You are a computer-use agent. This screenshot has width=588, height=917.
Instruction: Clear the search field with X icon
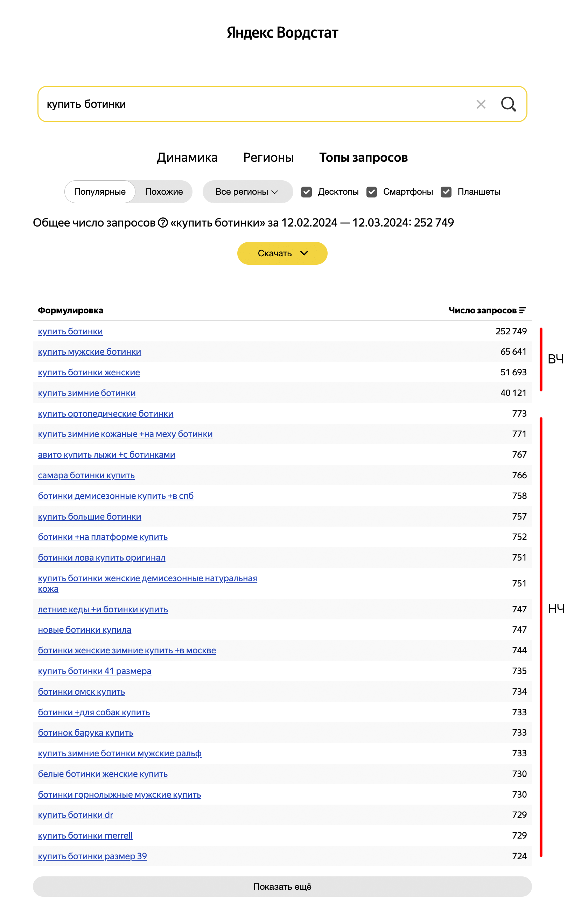[x=481, y=104]
